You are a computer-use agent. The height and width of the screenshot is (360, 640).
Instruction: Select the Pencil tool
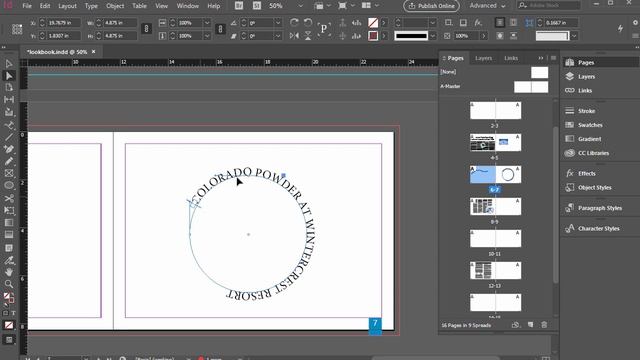[9, 161]
